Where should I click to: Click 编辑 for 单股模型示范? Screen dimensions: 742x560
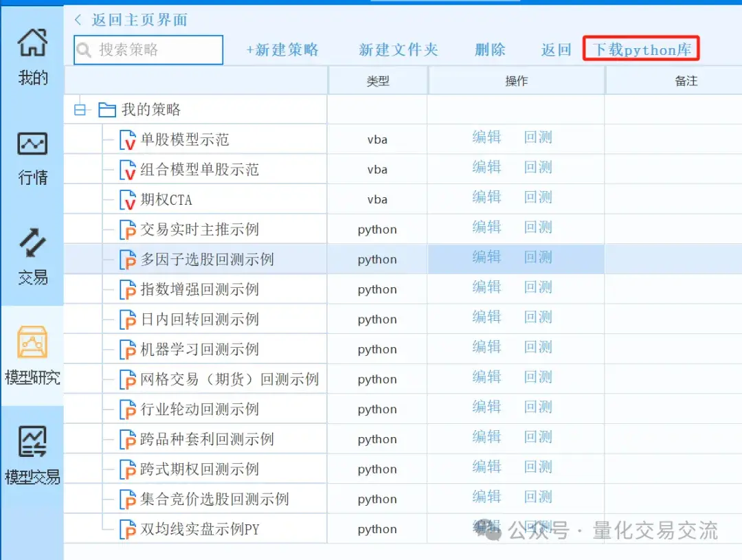point(487,137)
